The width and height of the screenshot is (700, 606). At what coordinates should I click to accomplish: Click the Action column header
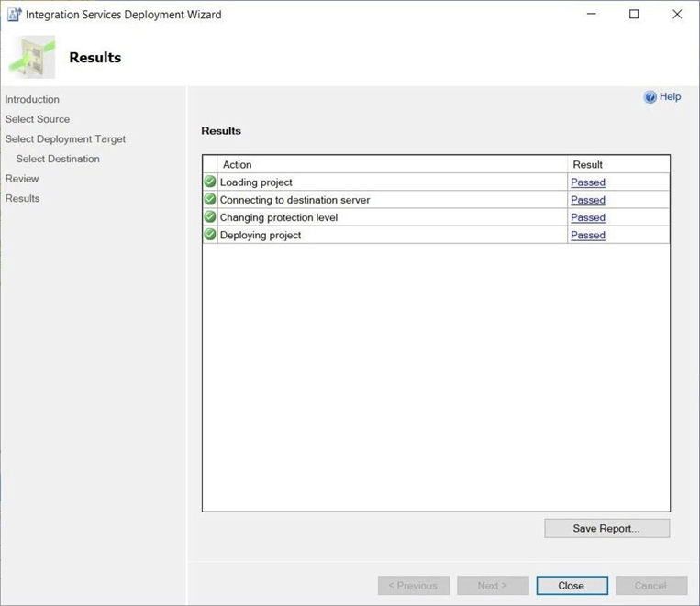tap(237, 165)
